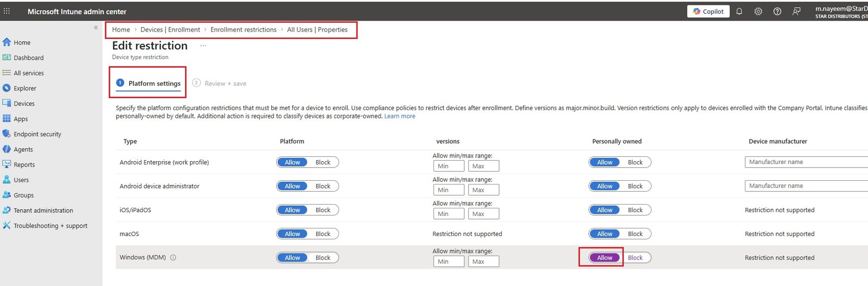Click the Microsoft Intune admin center title

point(77,11)
